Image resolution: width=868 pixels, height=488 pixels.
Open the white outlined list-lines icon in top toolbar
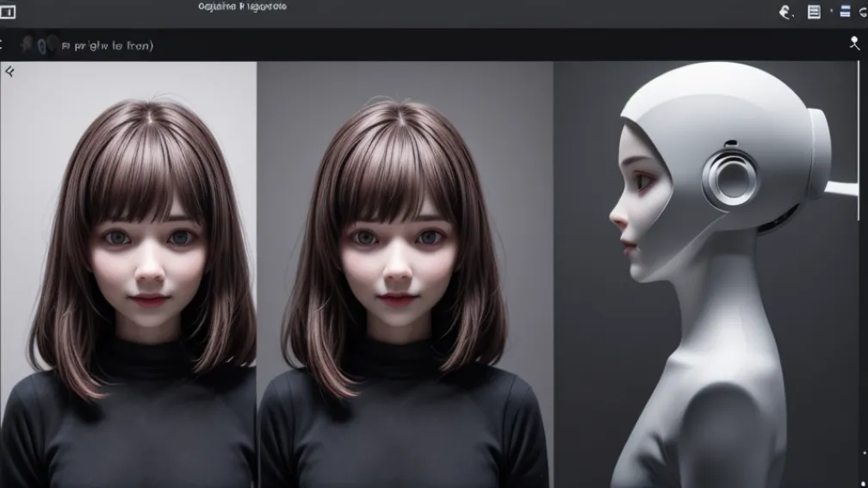pyautogui.click(x=814, y=12)
